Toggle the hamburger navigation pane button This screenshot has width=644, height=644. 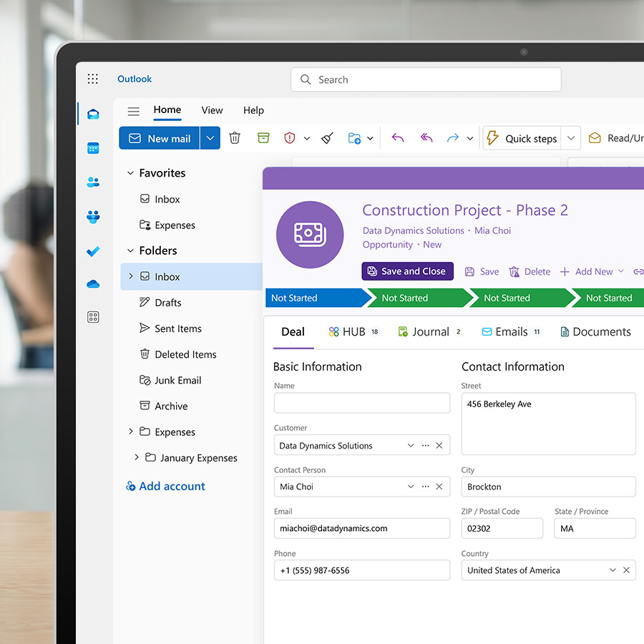point(134,112)
